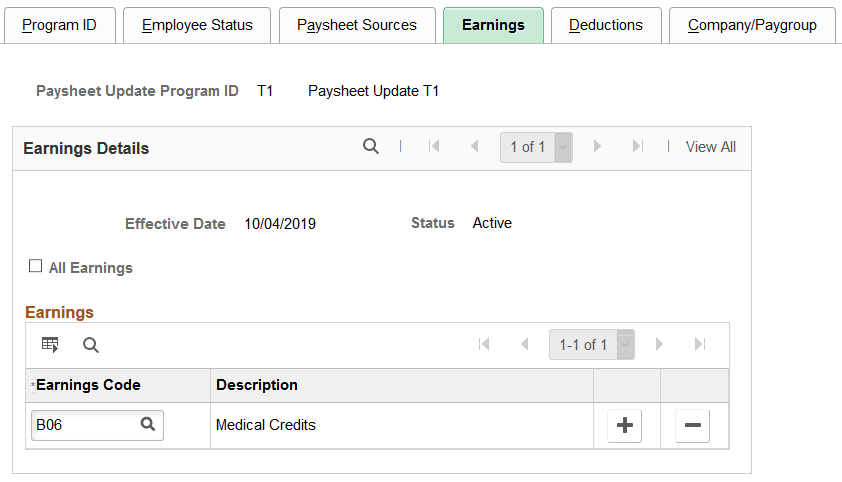Image resolution: width=842 pixels, height=482 pixels.
Task: Add a new earnings row with plus
Action: point(625,426)
